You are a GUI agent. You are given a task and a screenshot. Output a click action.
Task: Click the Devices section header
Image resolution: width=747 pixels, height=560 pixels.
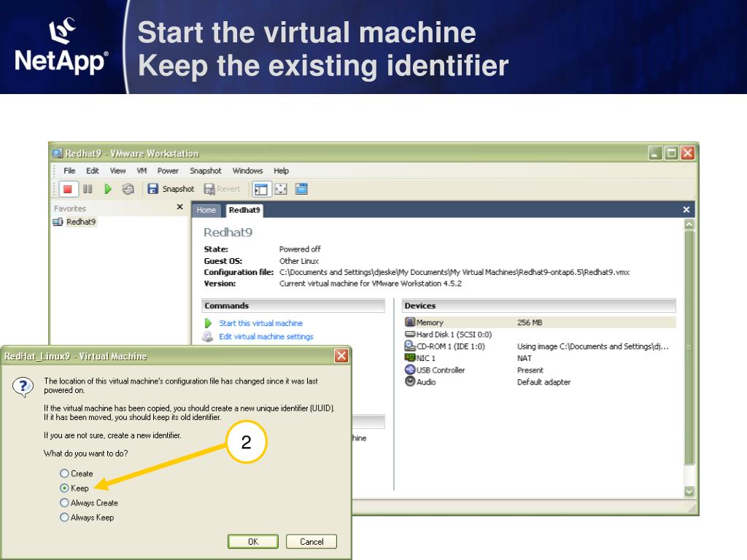tap(539, 306)
